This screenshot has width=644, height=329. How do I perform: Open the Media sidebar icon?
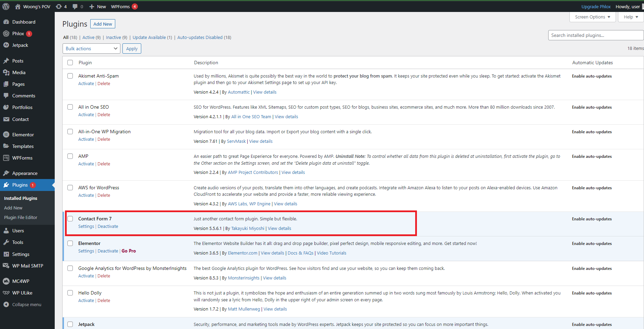(x=6, y=72)
